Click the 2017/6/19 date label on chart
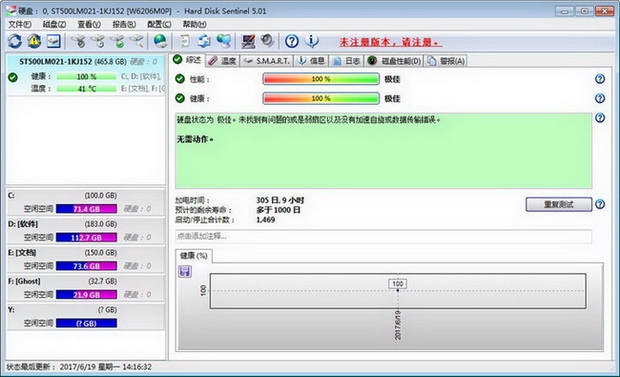 (398, 325)
